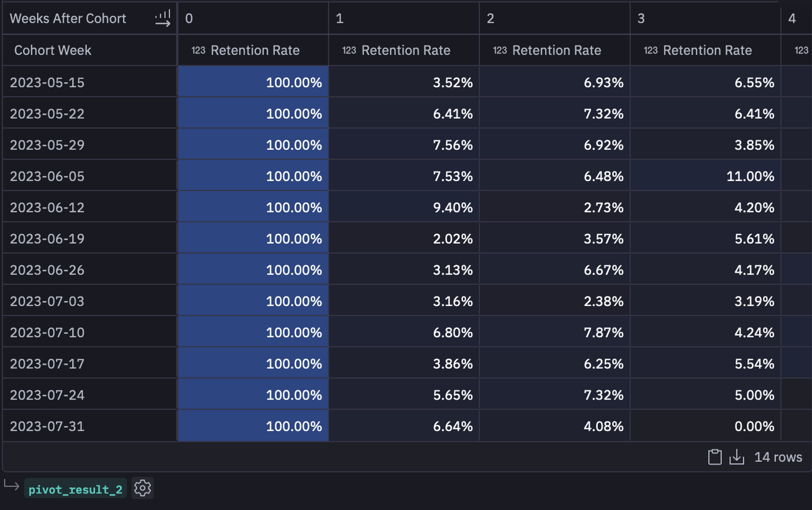
Task: Click the 100.00% cell for 2023-06-19
Action: pyautogui.click(x=294, y=239)
